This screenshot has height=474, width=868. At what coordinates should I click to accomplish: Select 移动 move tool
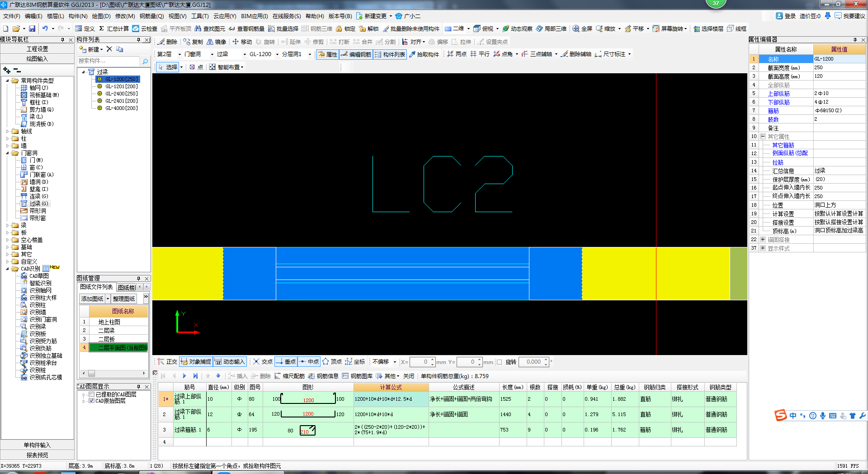242,42
